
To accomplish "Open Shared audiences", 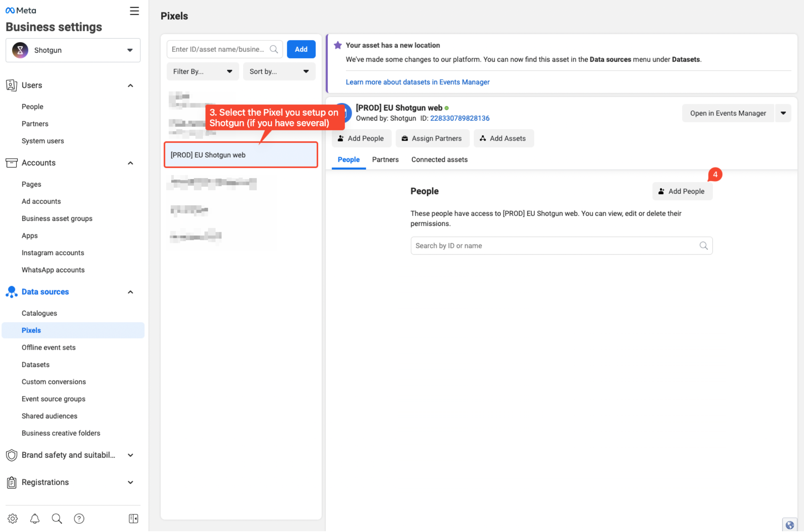I will tap(50, 416).
